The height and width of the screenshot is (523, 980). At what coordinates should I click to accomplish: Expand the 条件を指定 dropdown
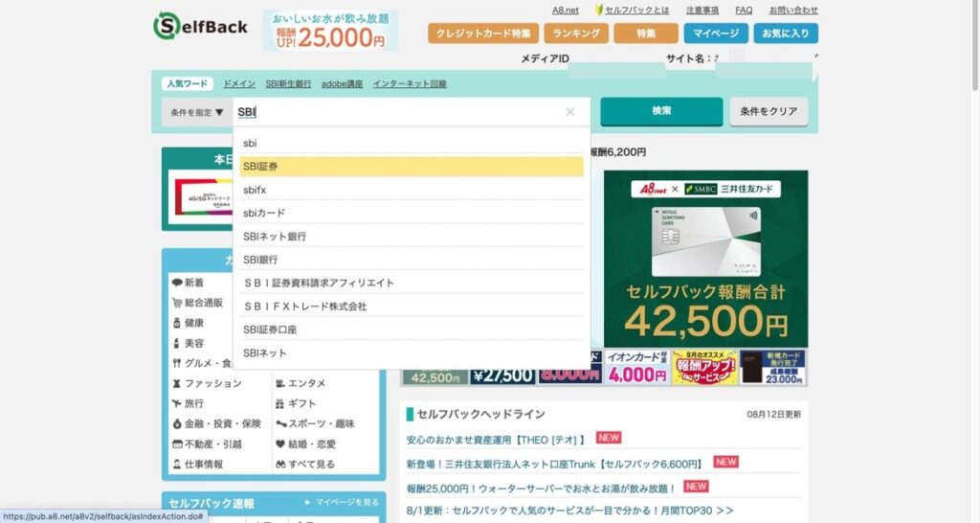(x=197, y=113)
